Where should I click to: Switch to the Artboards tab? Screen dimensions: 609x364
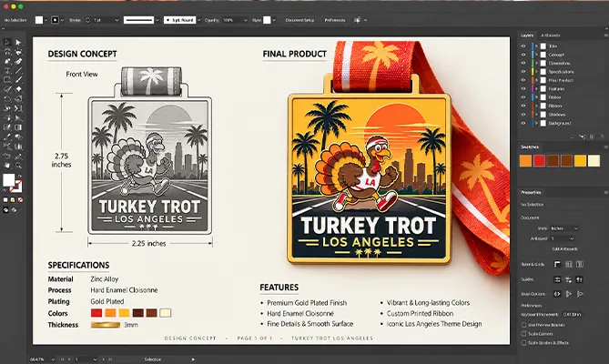pyautogui.click(x=551, y=35)
